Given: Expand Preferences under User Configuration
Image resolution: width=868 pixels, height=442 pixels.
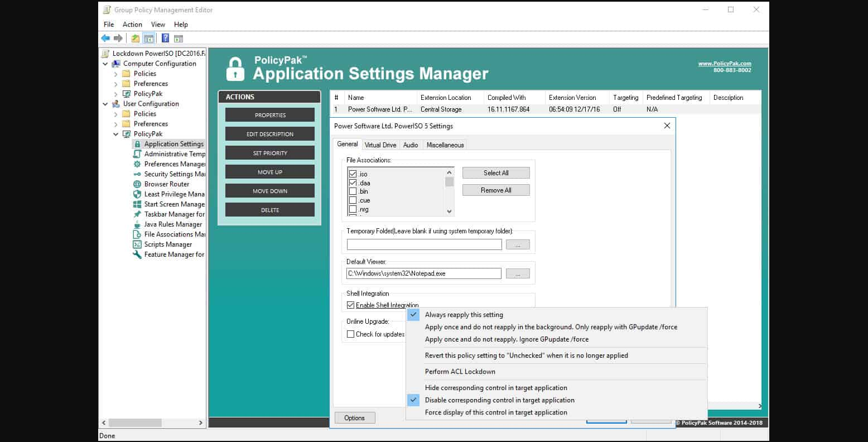Looking at the screenshot, I should click(x=116, y=124).
